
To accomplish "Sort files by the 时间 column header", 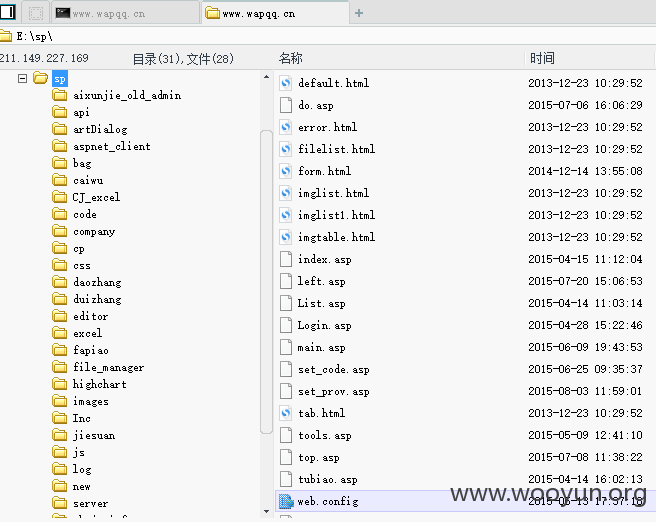I will (542, 58).
